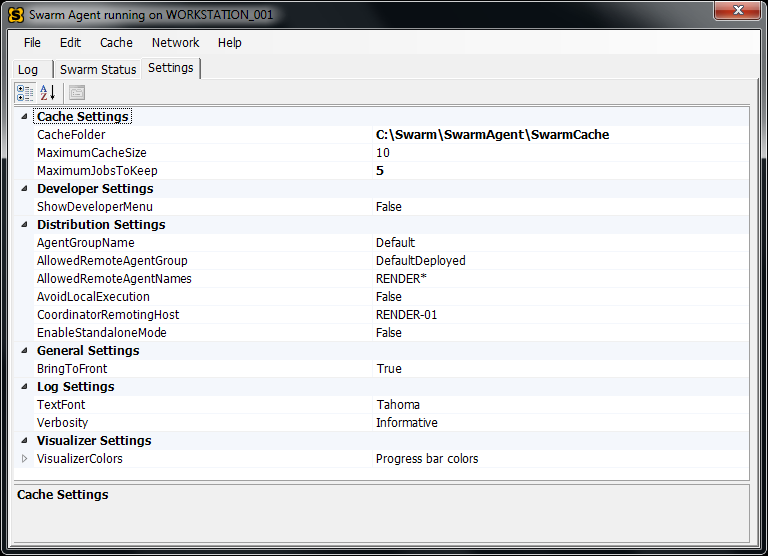Select the Settings tab
Viewport: 768px width, 556px height.
(x=170, y=68)
